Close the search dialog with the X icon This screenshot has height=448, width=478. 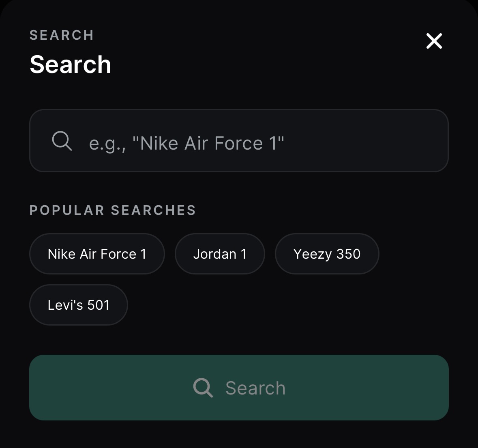(434, 41)
